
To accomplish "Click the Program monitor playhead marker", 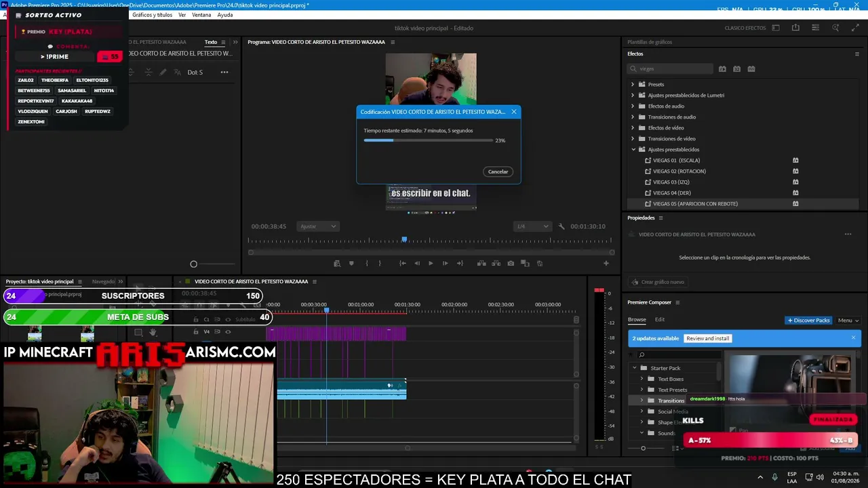I will tap(404, 239).
